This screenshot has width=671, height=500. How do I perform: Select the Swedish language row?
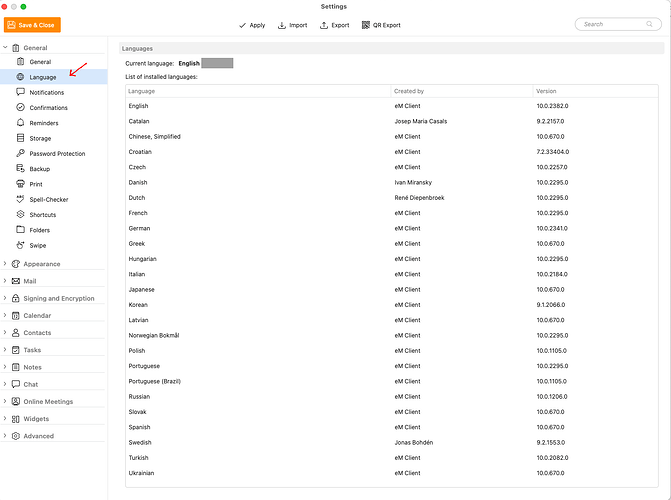[392, 442]
